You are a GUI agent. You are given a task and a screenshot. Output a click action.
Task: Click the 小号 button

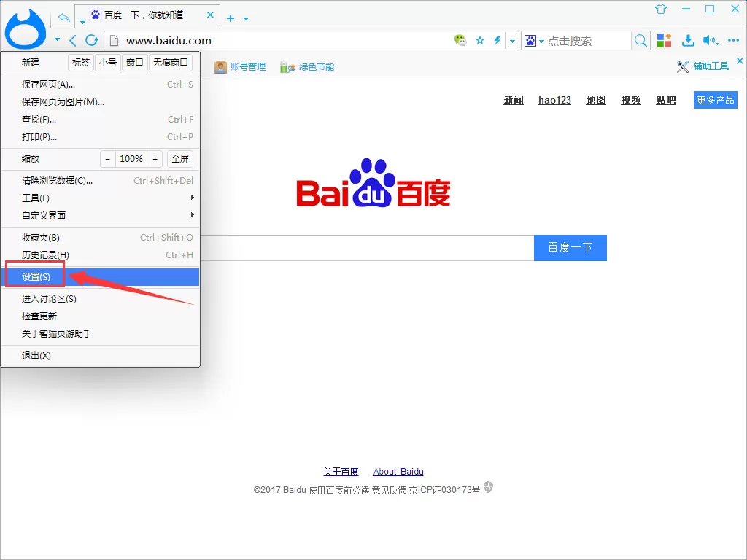point(108,63)
